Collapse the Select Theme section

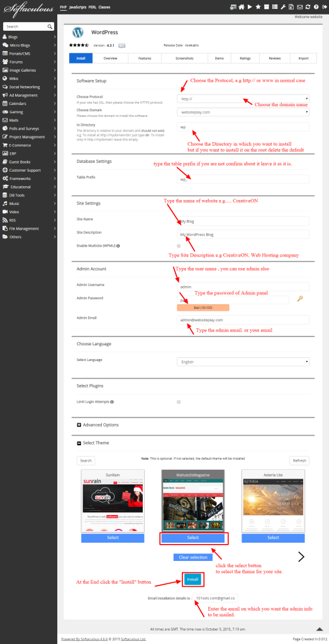point(93,443)
